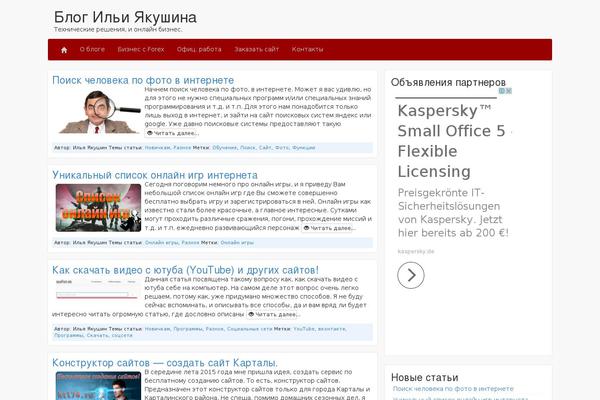Go to 'Бизнес с Forex' in the navigation
Image resolution: width=600 pixels, height=400 pixels.
coord(141,49)
